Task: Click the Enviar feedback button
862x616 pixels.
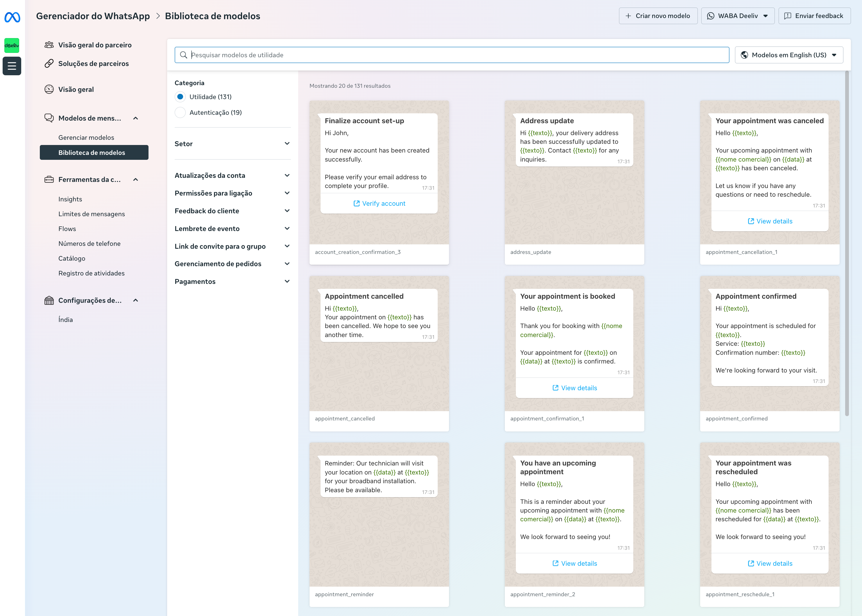Action: pyautogui.click(x=814, y=16)
